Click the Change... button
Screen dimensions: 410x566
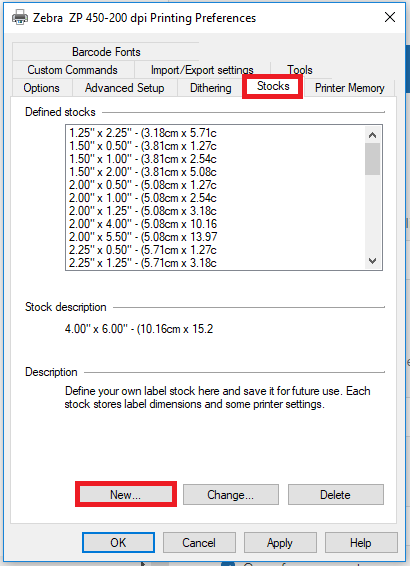(231, 495)
